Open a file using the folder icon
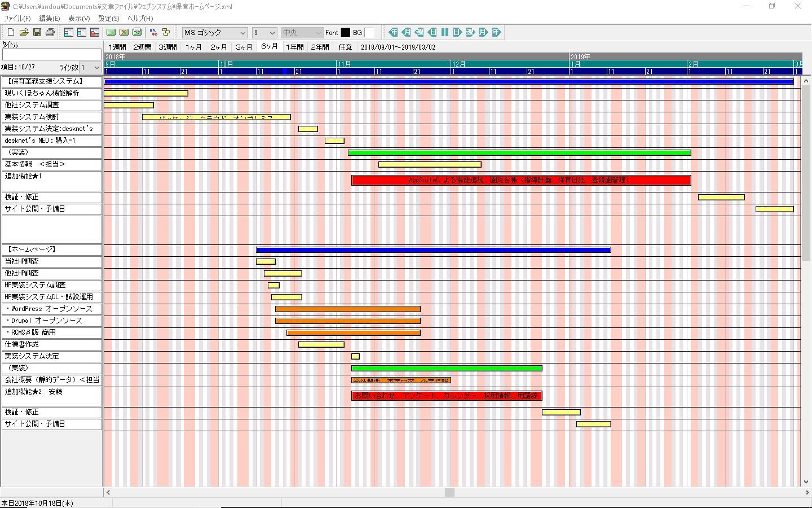 click(24, 32)
